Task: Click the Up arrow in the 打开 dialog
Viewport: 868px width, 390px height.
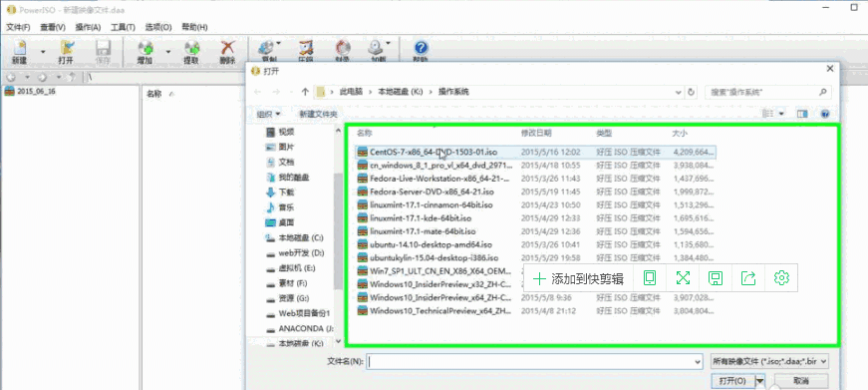Action: (x=305, y=92)
